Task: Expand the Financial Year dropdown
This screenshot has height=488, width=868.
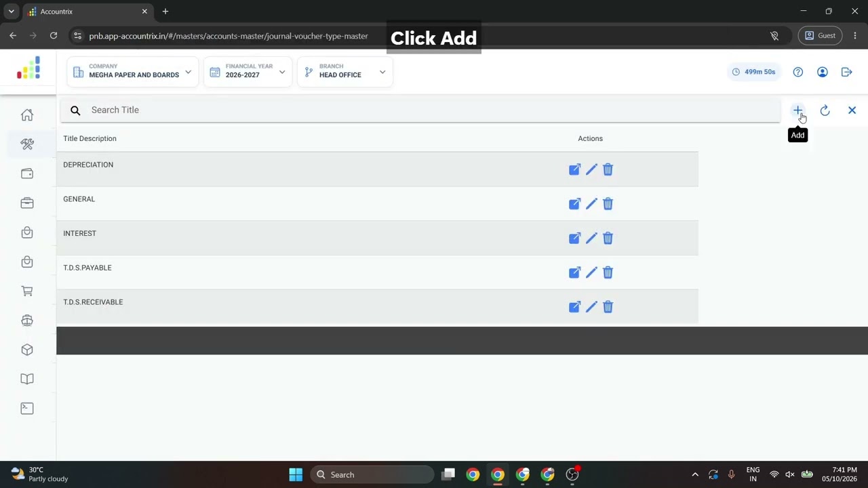Action: click(x=248, y=71)
